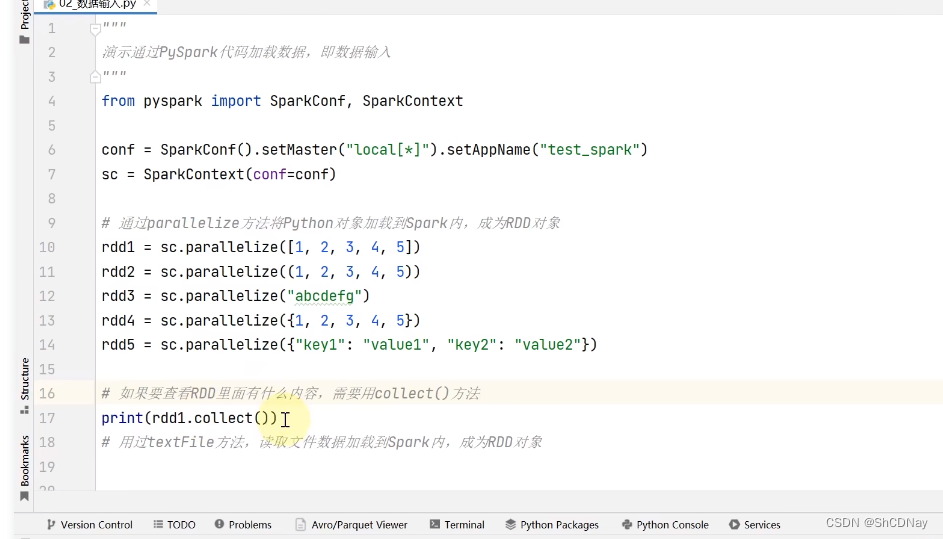Click the docstring text on line 2
The height and width of the screenshot is (539, 943).
(246, 52)
